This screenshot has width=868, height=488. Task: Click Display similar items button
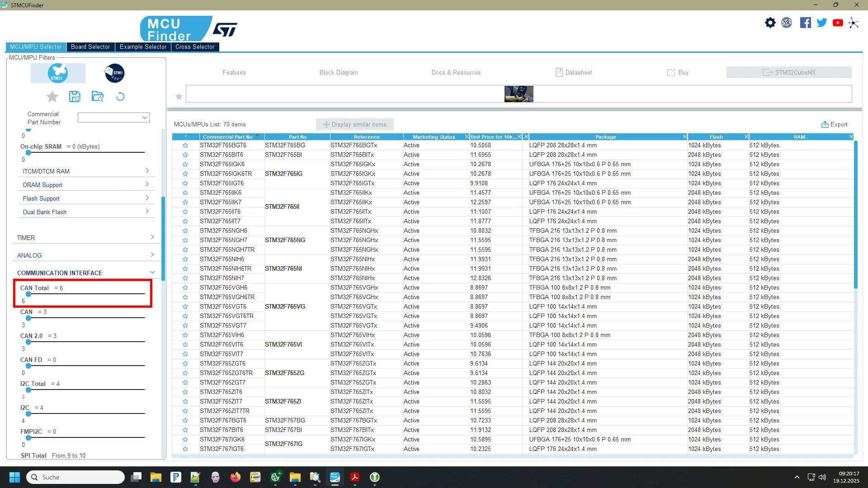click(x=355, y=124)
